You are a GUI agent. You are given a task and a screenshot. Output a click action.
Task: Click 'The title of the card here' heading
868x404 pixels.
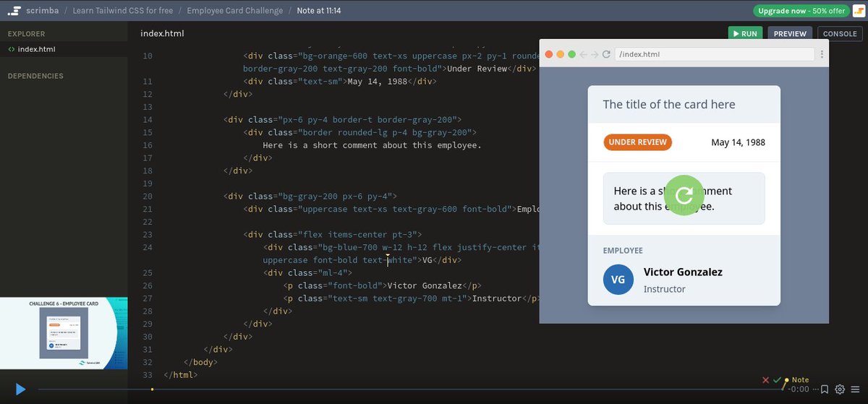point(669,104)
